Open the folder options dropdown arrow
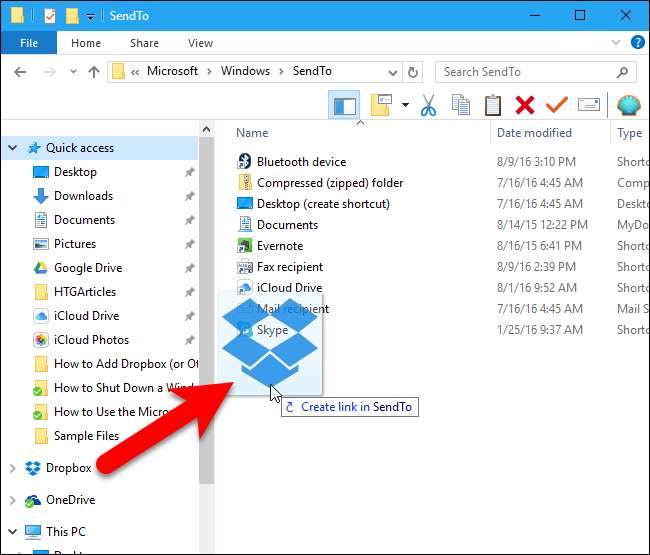The width and height of the screenshot is (650, 555). tap(405, 105)
